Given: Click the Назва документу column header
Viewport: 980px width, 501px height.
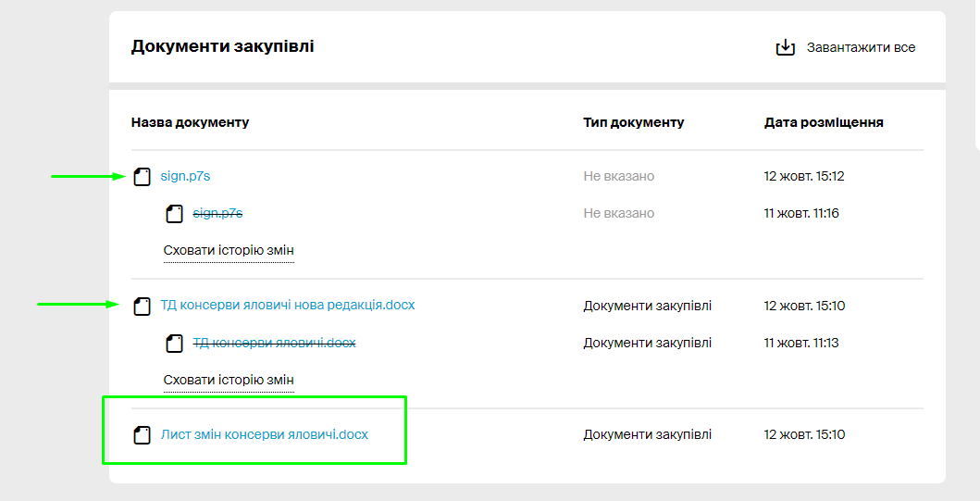Looking at the screenshot, I should tap(190, 122).
